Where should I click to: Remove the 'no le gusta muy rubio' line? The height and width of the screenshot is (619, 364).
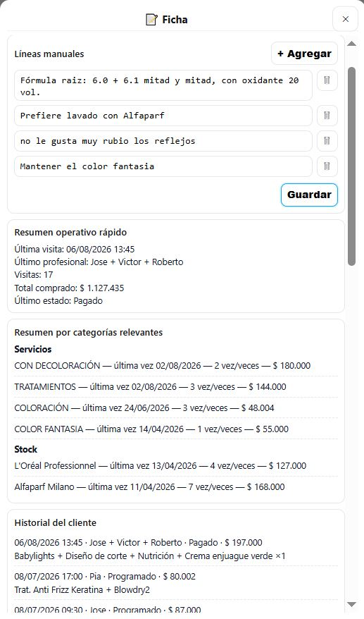click(327, 141)
